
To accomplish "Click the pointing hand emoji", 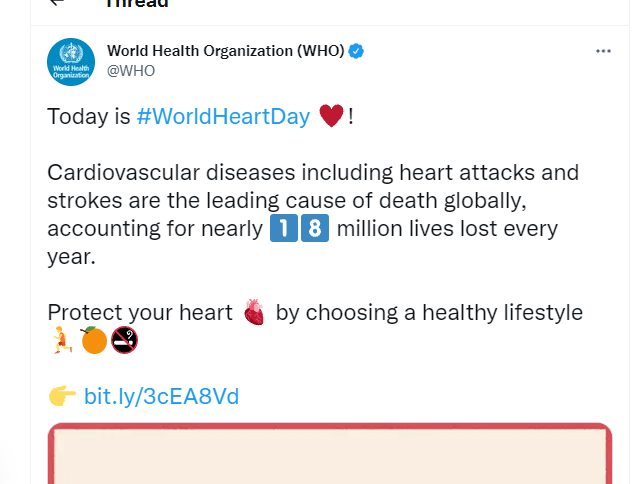I will [62, 396].
